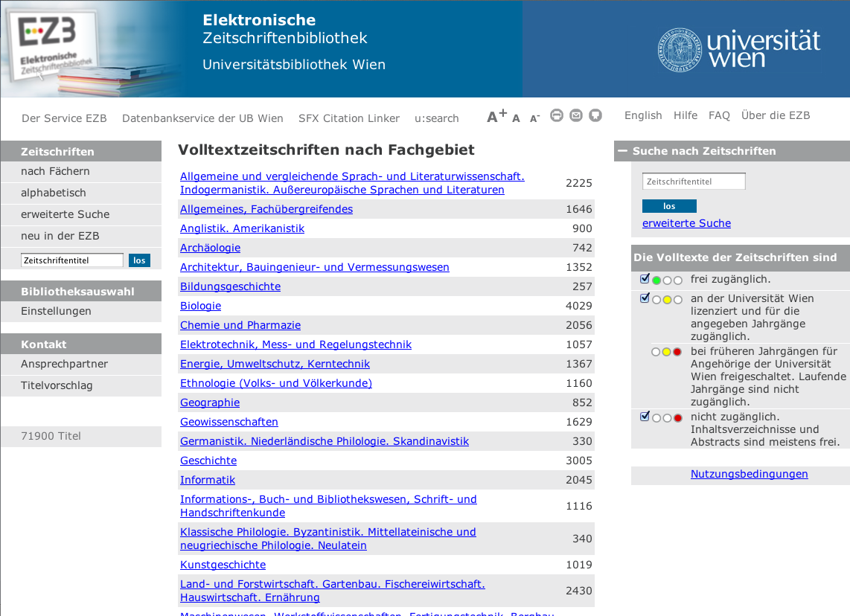The image size is (850, 616).
Task: Open 'Ethnologie (Volks- und Völkerkunde)'
Action: 276,384
